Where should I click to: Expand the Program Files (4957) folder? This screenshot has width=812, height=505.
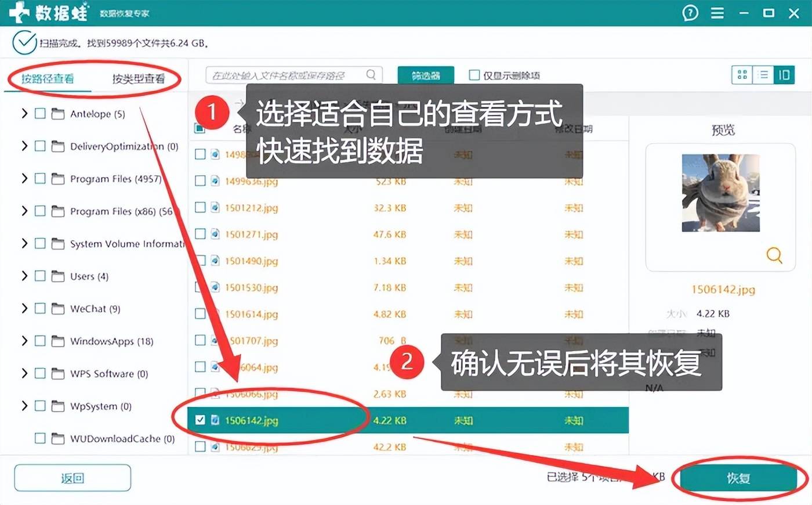pyautogui.click(x=24, y=179)
